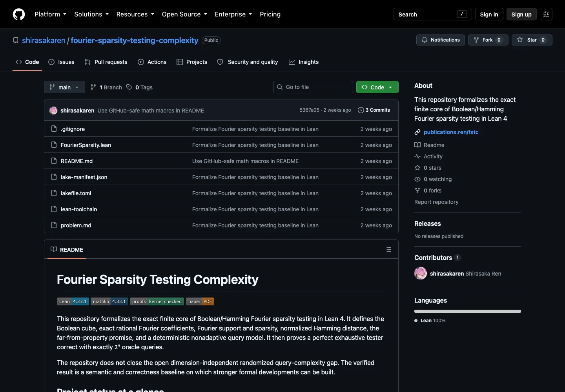
Task: Click the Lean language percentage bar
Action: [468, 311]
